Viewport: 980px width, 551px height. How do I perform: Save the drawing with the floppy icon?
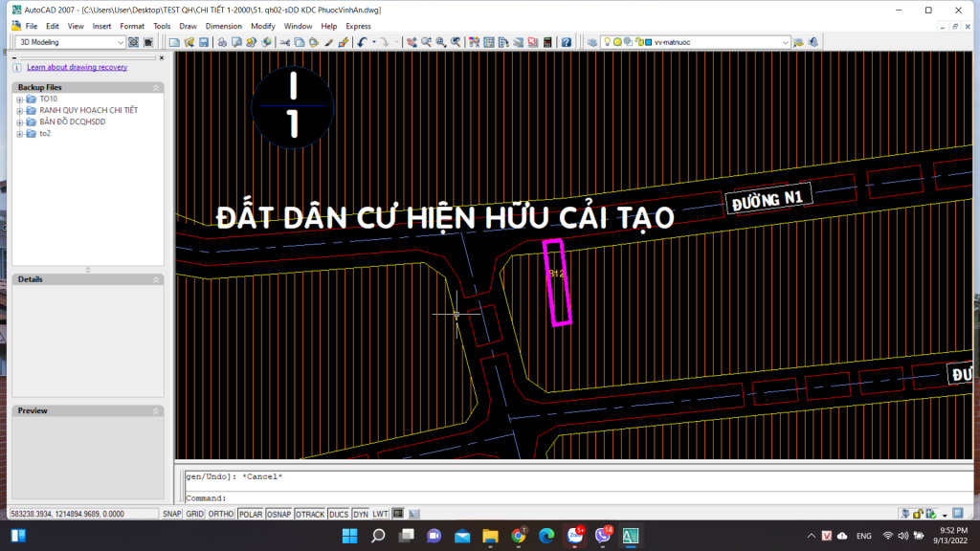(x=204, y=42)
